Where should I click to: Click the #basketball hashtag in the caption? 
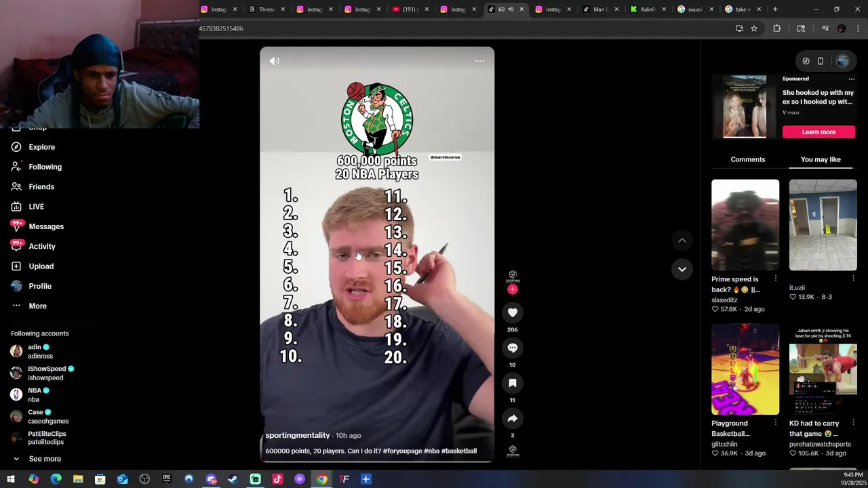pyautogui.click(x=459, y=451)
